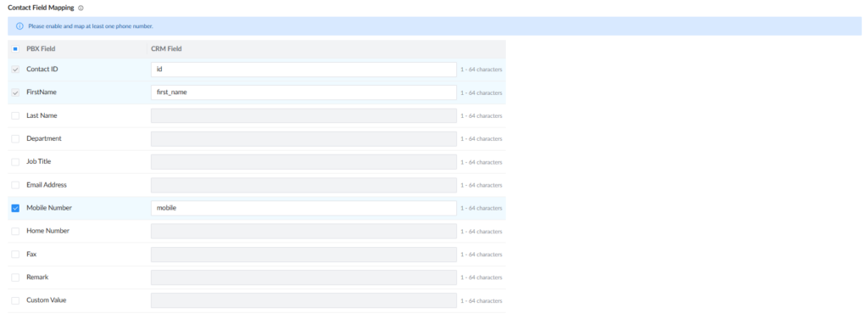Click the Mobile Number label
Viewport: 868px width, 319px height.
coord(49,208)
